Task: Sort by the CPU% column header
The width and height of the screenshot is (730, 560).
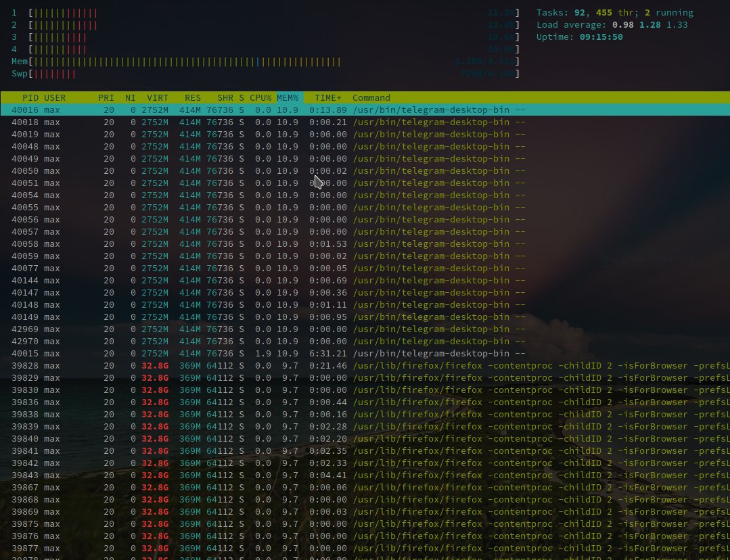Action: pyautogui.click(x=260, y=98)
